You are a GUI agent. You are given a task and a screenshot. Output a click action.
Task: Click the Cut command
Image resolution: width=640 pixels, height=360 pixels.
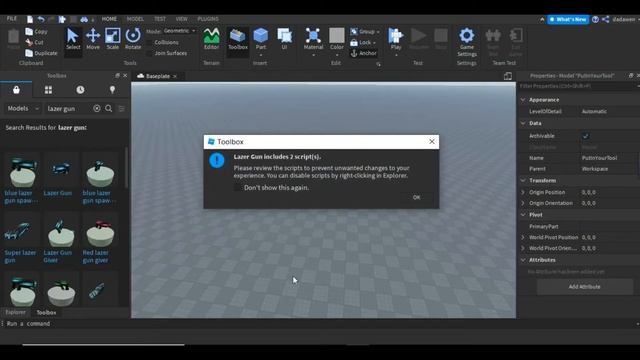[x=35, y=42]
